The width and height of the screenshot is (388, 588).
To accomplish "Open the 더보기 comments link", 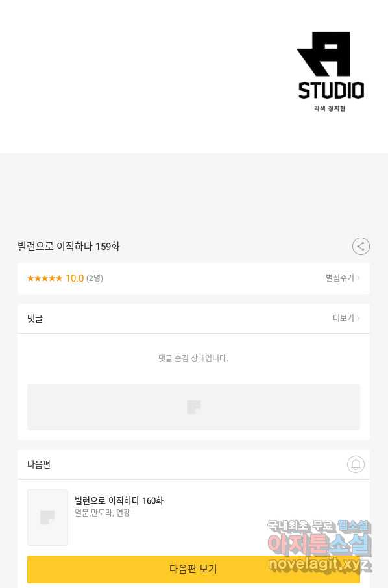I will pyautogui.click(x=343, y=318).
